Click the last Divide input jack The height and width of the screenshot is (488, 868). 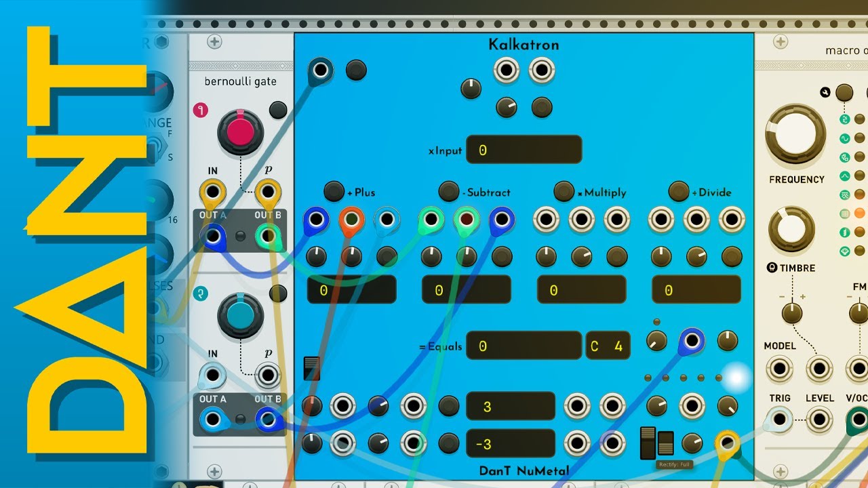pyautogui.click(x=732, y=219)
